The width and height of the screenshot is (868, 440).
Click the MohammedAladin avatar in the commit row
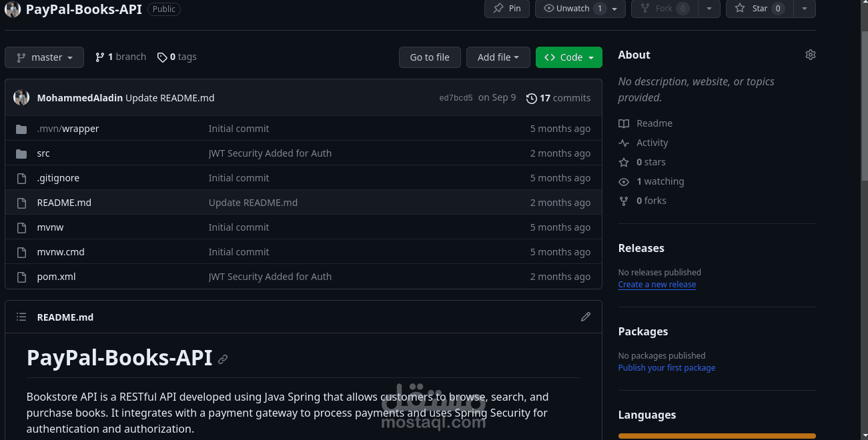tap(21, 97)
